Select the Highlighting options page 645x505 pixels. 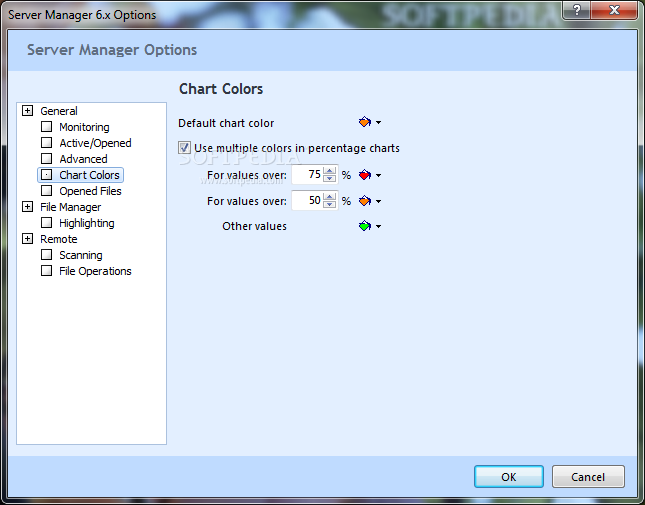click(86, 223)
